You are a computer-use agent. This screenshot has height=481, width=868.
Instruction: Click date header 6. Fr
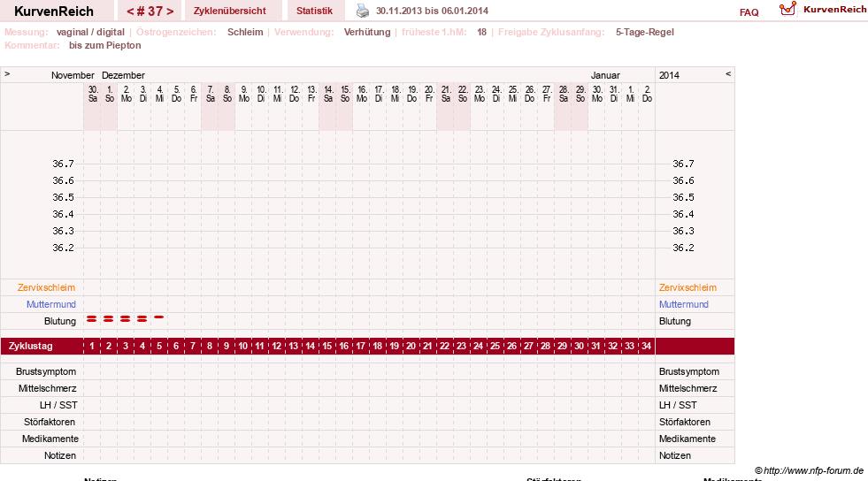pos(193,94)
